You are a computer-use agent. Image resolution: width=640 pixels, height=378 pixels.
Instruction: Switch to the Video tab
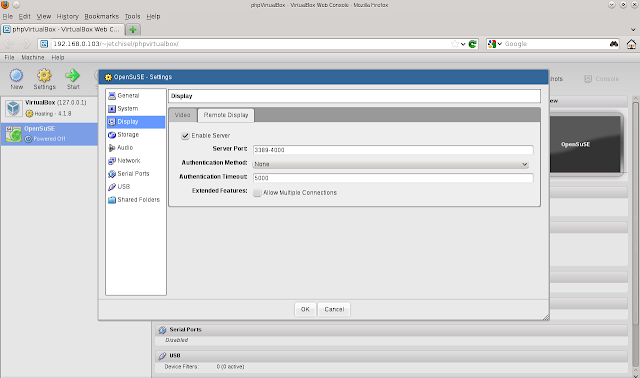(182, 115)
